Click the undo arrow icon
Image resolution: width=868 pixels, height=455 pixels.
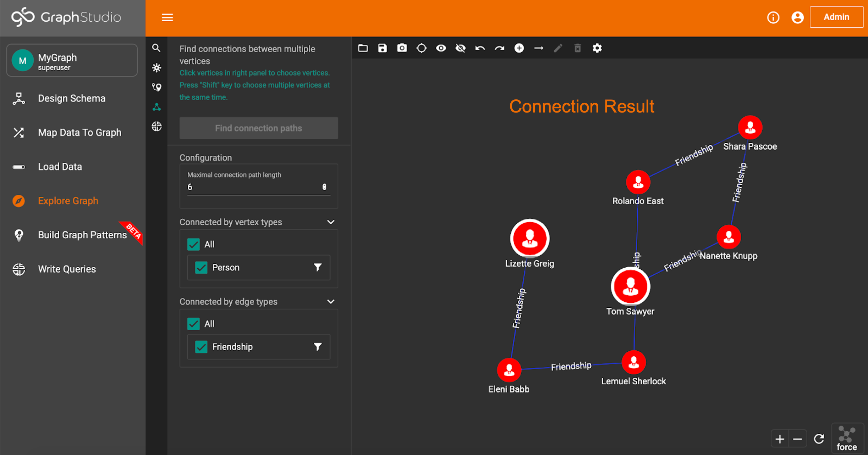coord(480,48)
